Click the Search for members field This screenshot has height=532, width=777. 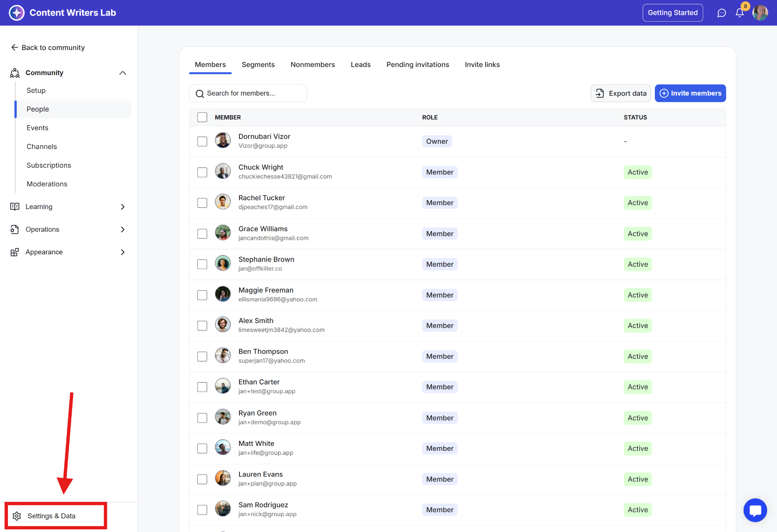249,93
